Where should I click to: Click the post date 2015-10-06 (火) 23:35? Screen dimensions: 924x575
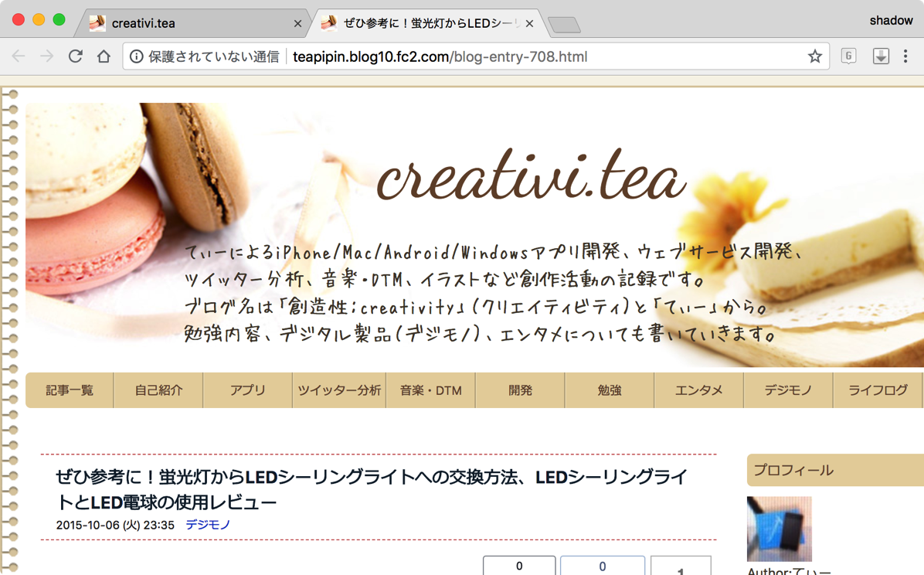click(115, 525)
